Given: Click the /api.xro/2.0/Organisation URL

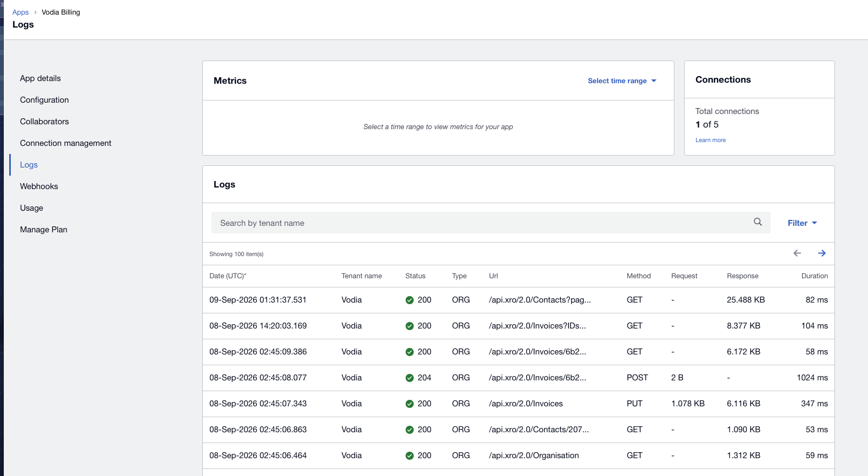Looking at the screenshot, I should [x=534, y=455].
